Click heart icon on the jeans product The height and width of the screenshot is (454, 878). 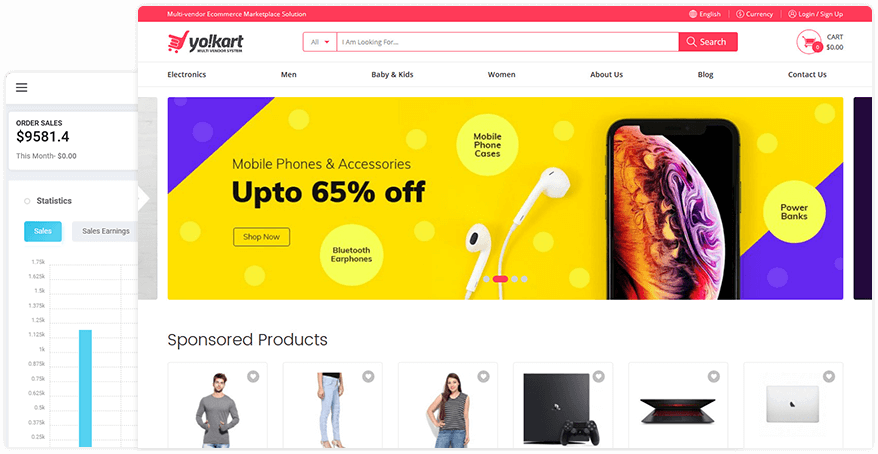point(368,377)
